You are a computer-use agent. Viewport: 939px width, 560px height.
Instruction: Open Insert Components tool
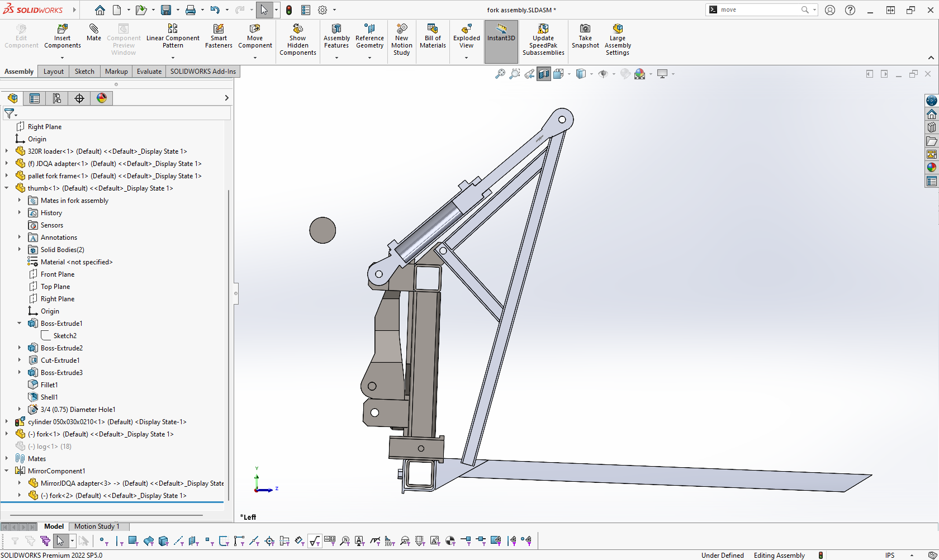(63, 29)
